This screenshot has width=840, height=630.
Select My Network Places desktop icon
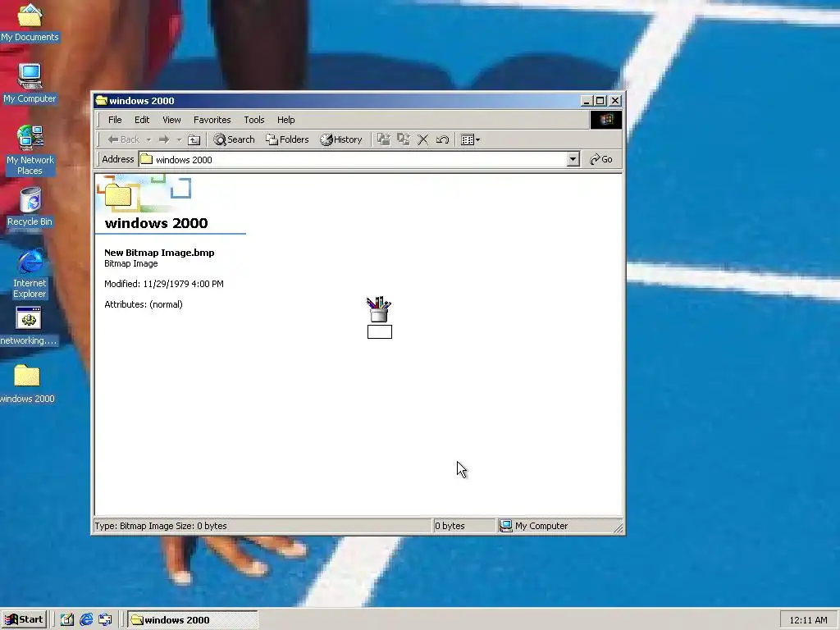click(x=30, y=151)
